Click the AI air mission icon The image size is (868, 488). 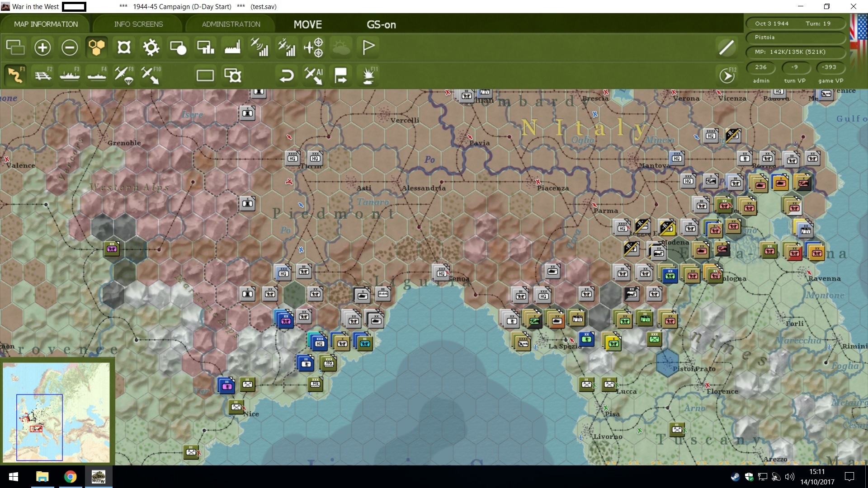tap(314, 75)
